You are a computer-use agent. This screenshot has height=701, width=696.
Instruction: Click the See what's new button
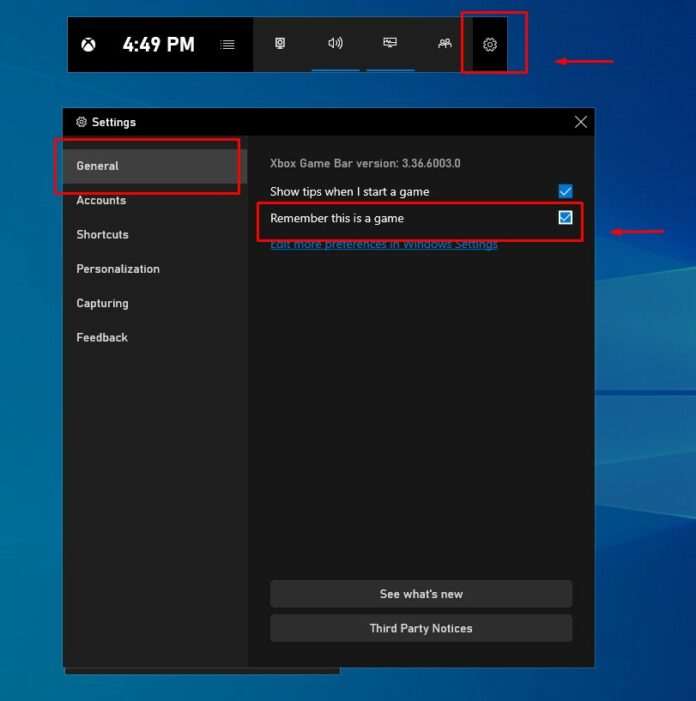pyautogui.click(x=421, y=594)
